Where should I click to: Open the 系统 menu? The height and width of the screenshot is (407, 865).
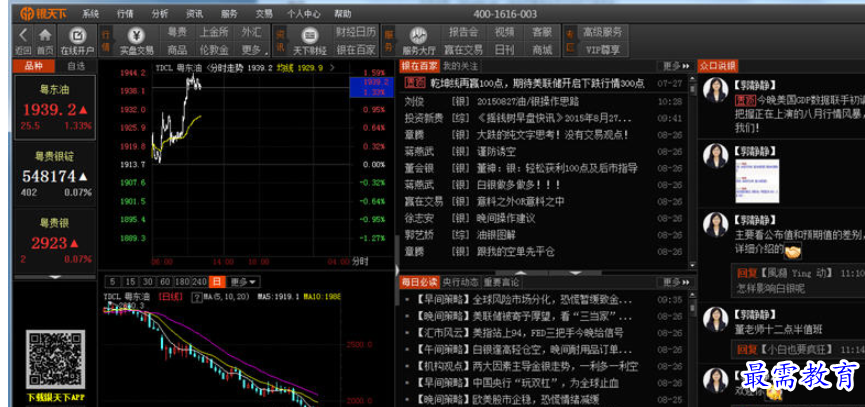click(x=90, y=14)
